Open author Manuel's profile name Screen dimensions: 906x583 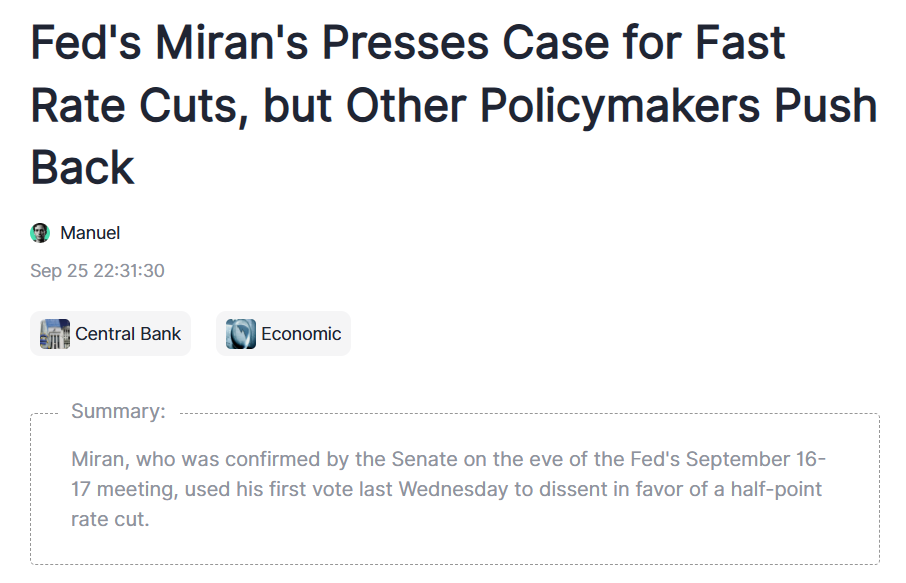point(90,233)
